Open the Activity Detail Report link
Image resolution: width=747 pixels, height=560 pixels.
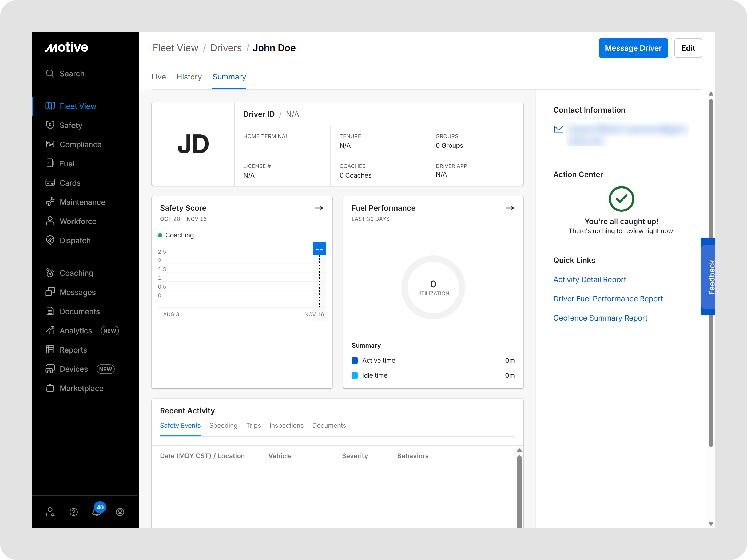(589, 279)
